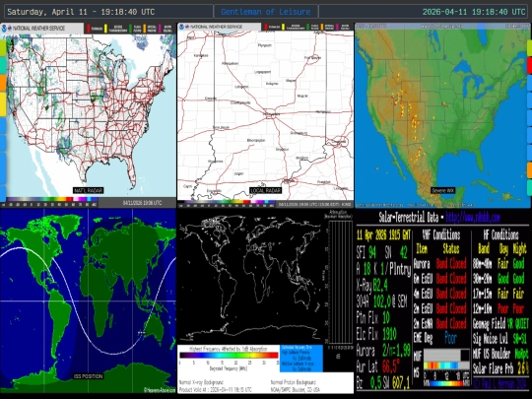Screen dimensions: 532x399
Task: Click the yellow Severe Thunderstorm swatch in the local radar
Action: 284,27
